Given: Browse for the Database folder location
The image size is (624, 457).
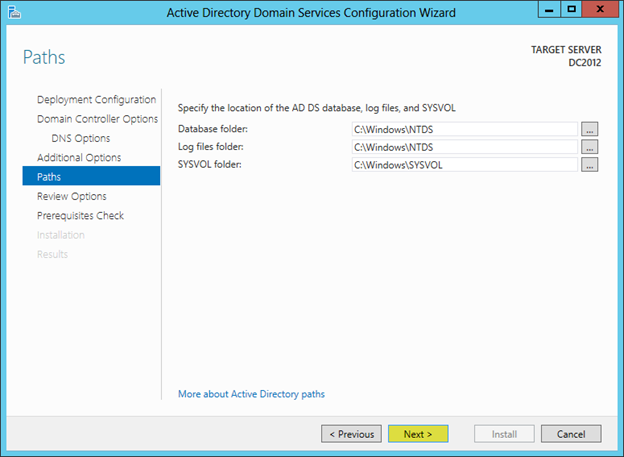Looking at the screenshot, I should pyautogui.click(x=590, y=129).
